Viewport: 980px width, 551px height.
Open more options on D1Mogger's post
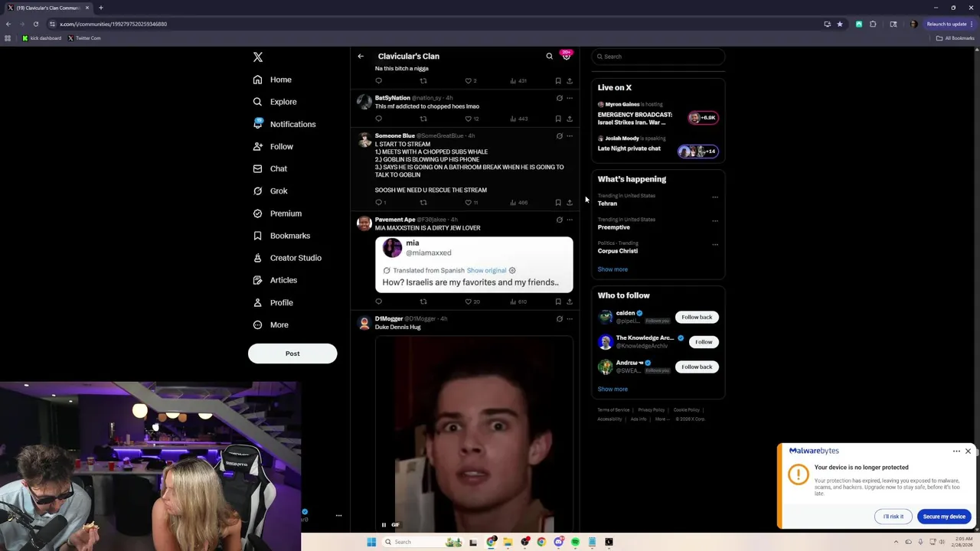click(x=570, y=318)
